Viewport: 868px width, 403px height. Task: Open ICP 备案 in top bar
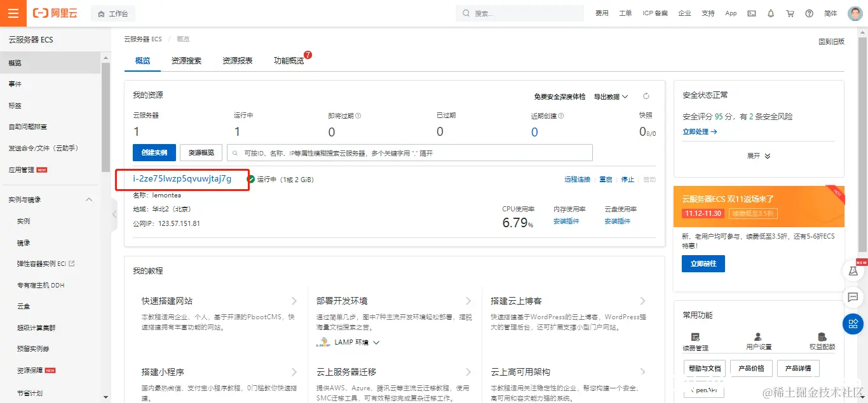point(655,13)
